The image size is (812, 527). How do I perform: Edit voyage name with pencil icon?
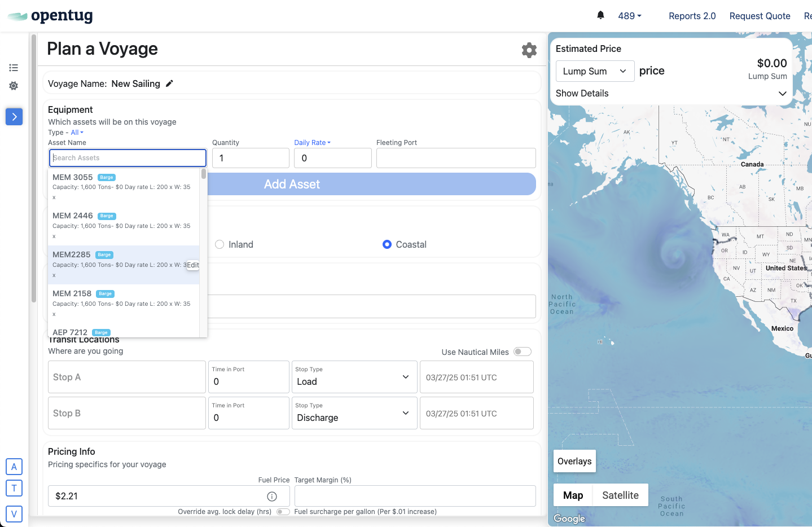(x=169, y=84)
